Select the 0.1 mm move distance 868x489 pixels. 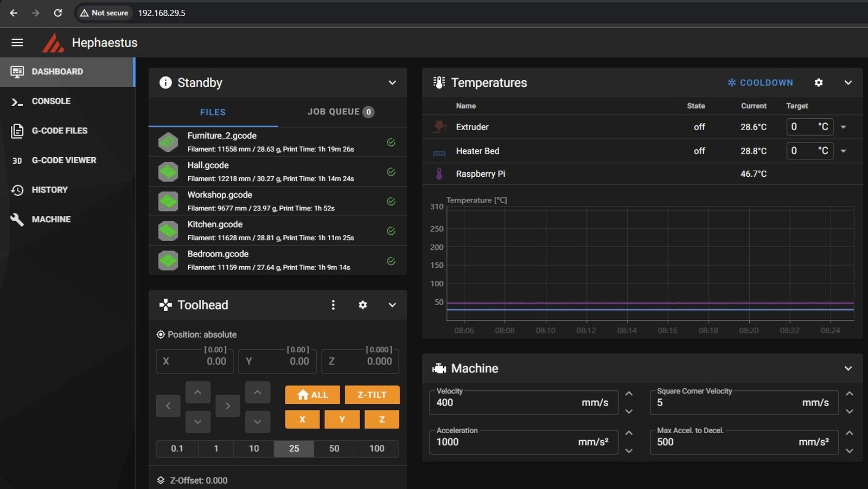177,448
